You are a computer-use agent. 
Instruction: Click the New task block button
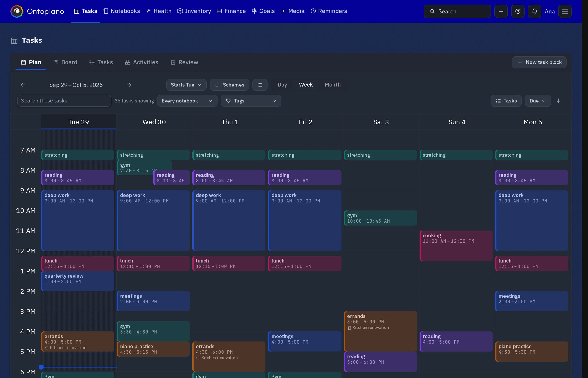click(x=539, y=62)
